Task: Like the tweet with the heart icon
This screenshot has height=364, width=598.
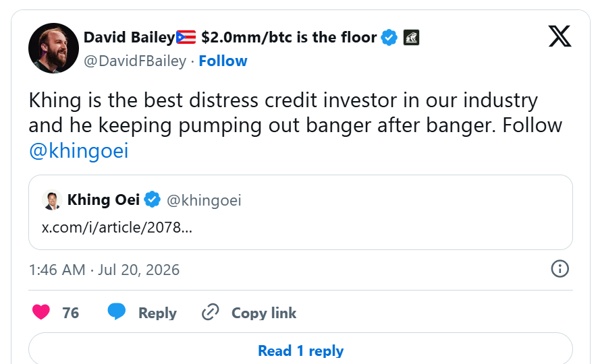Action: click(x=41, y=312)
